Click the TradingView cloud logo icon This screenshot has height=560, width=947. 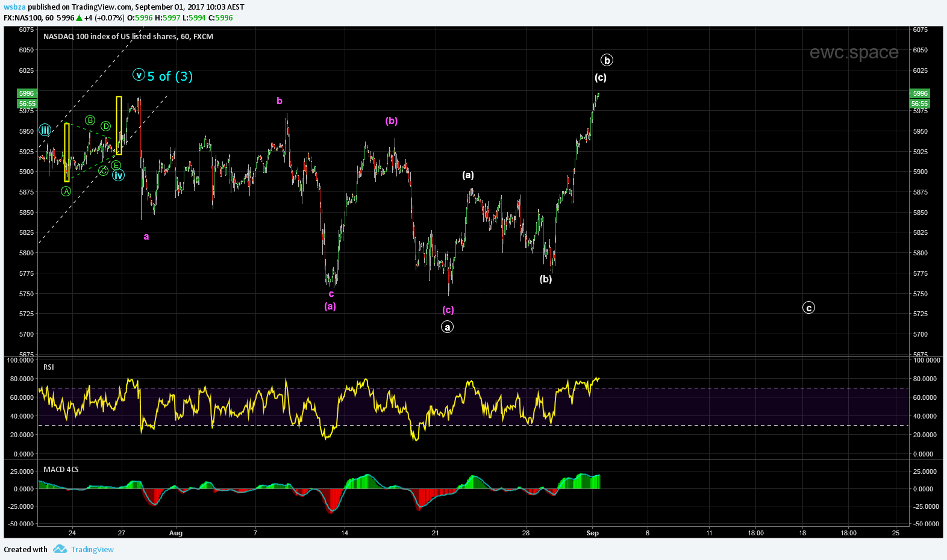coord(60,549)
